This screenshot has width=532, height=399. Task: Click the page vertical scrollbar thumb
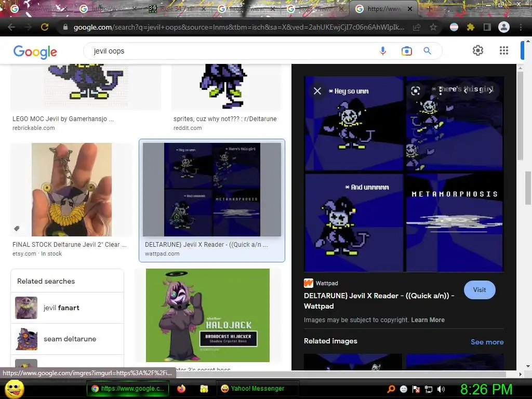[528, 188]
